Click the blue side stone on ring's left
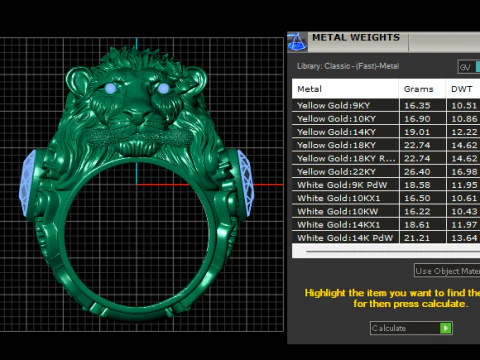Viewport: 480px width, 360px height. pos(27,184)
